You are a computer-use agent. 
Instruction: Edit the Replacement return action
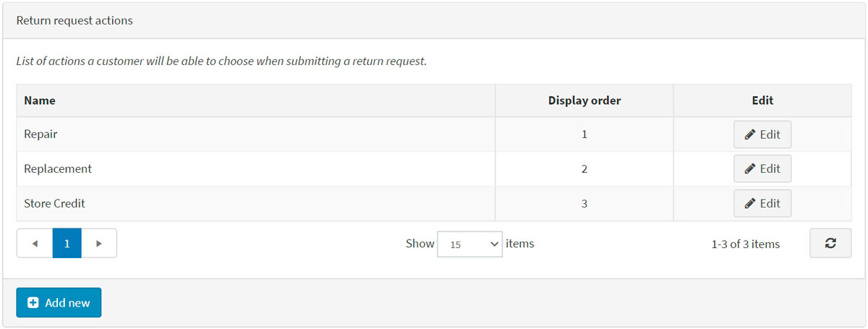[762, 168]
